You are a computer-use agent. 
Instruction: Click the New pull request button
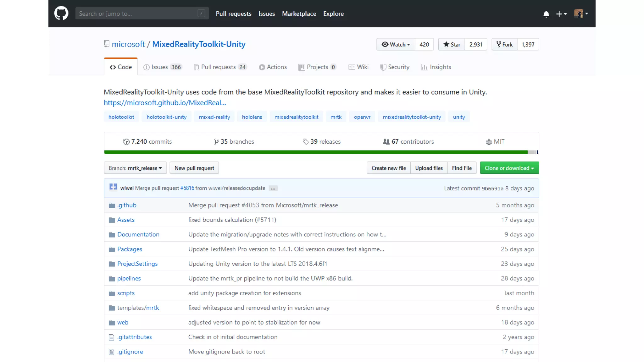tap(194, 168)
